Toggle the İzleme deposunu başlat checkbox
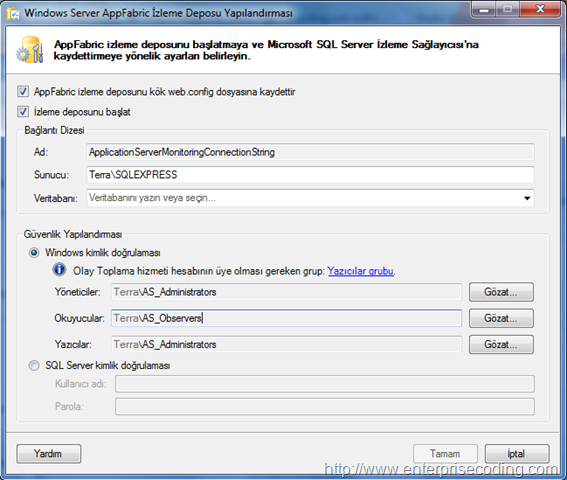567x480 pixels. point(23,111)
